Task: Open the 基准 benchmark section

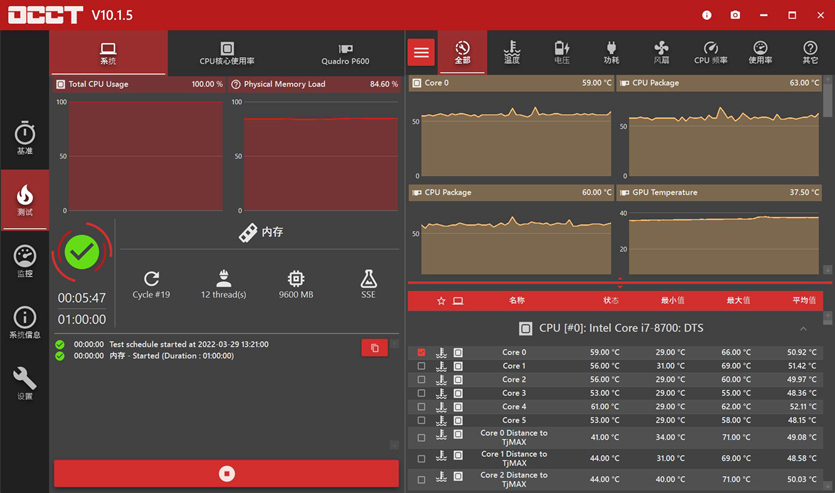Action: pos(24,139)
